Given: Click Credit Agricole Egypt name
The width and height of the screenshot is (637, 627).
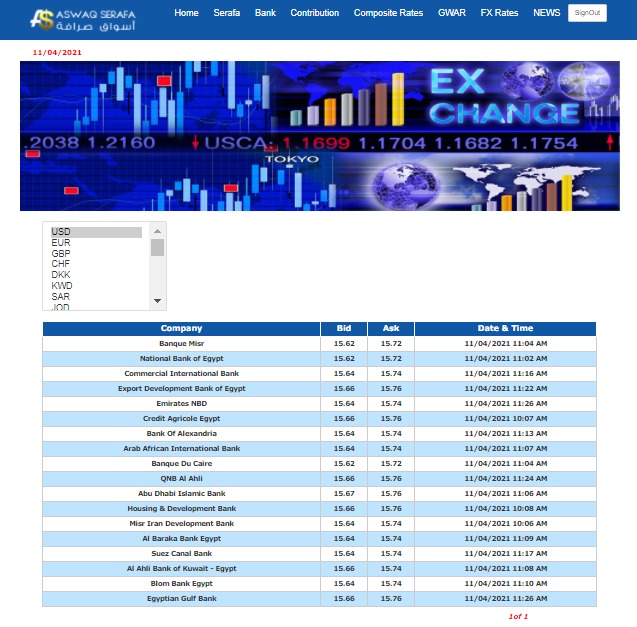Looking at the screenshot, I should 182,419.
